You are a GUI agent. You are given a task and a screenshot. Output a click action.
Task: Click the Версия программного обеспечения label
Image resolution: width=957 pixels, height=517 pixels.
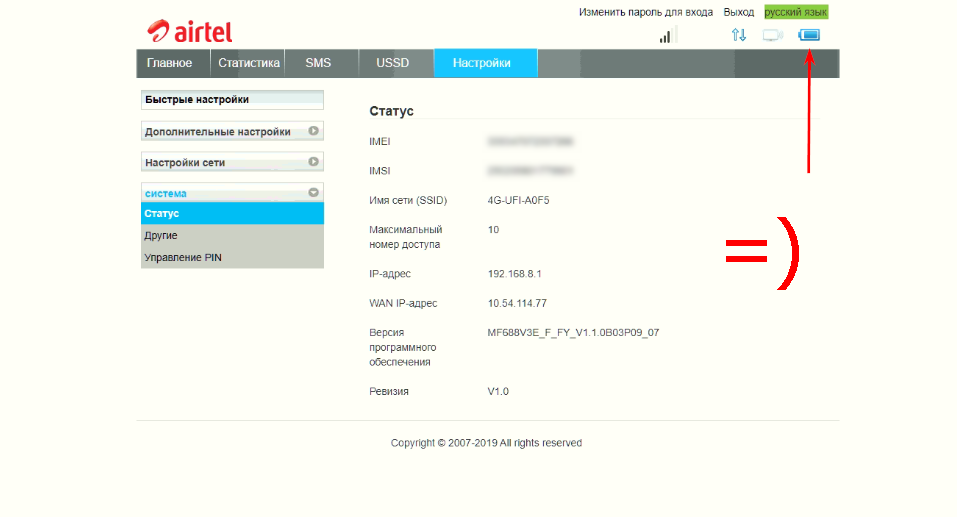[x=402, y=347]
